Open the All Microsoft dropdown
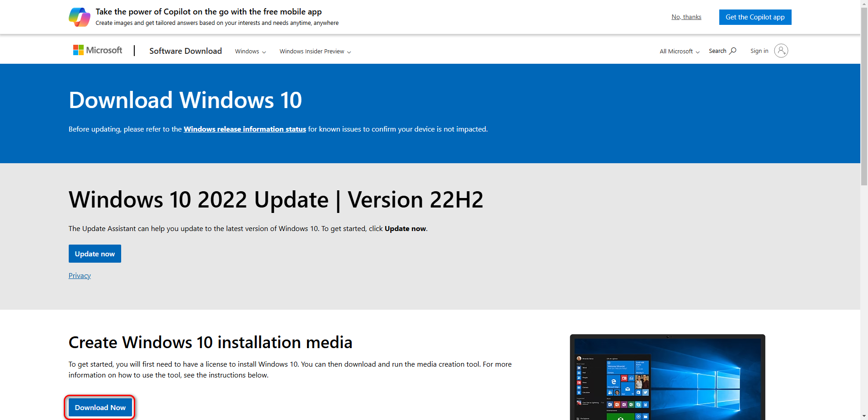 point(679,52)
